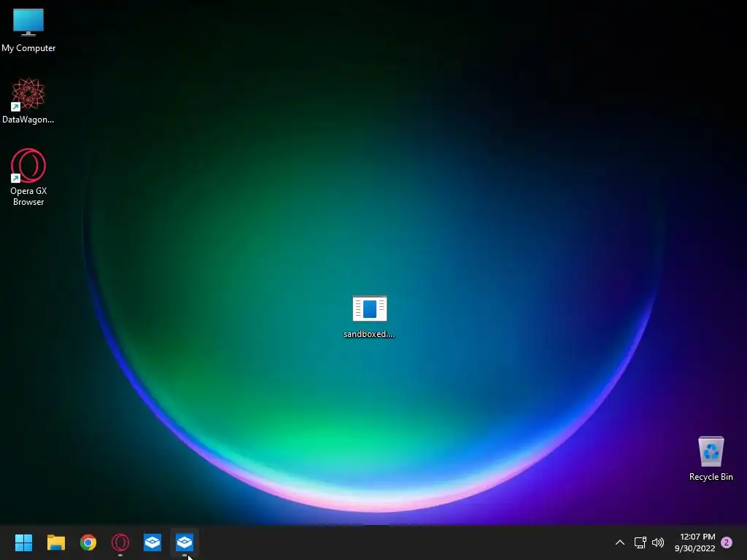Screen dimensions: 747x560
Task: Open File Explorer from the taskbar
Action: (x=55, y=542)
